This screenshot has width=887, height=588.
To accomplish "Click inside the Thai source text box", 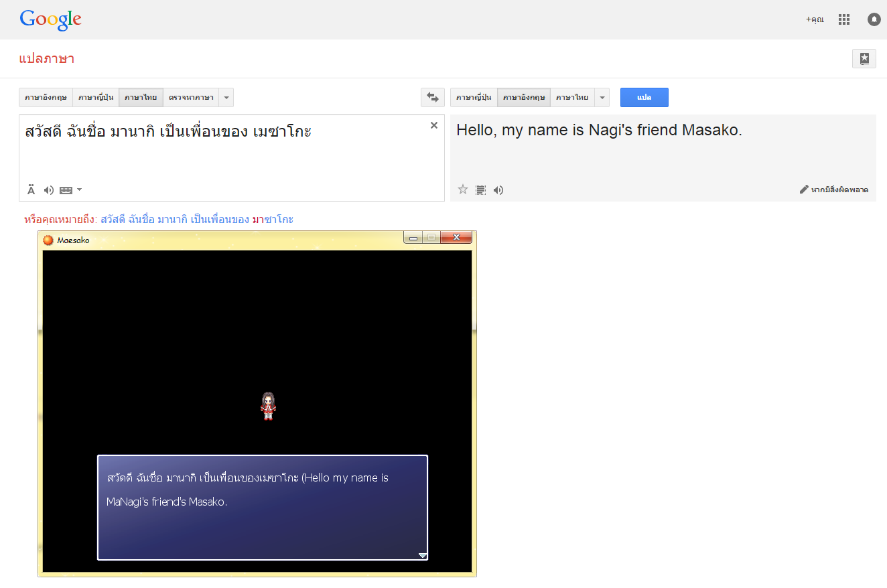I will [232, 157].
